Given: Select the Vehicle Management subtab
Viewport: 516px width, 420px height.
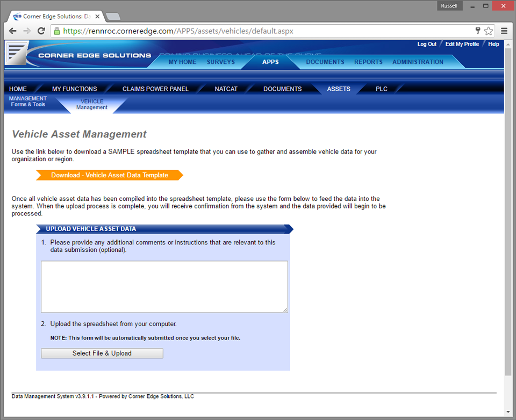Looking at the screenshot, I should [x=92, y=104].
